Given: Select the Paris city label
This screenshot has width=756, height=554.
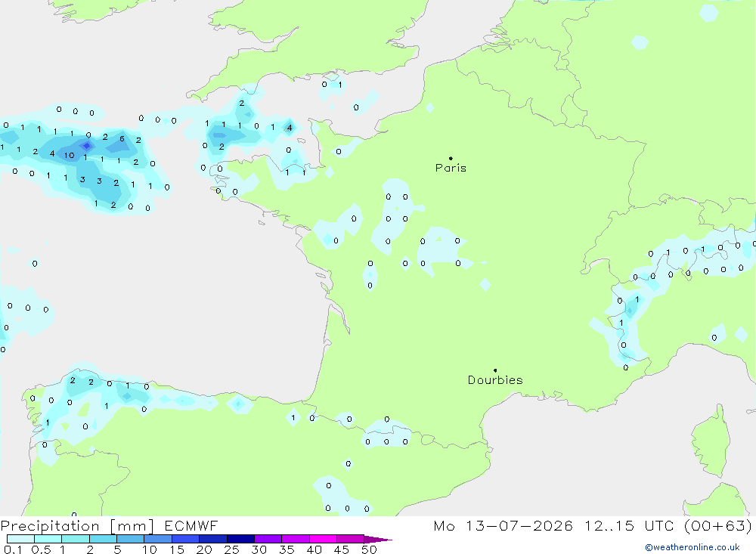Looking at the screenshot, I should (451, 168).
